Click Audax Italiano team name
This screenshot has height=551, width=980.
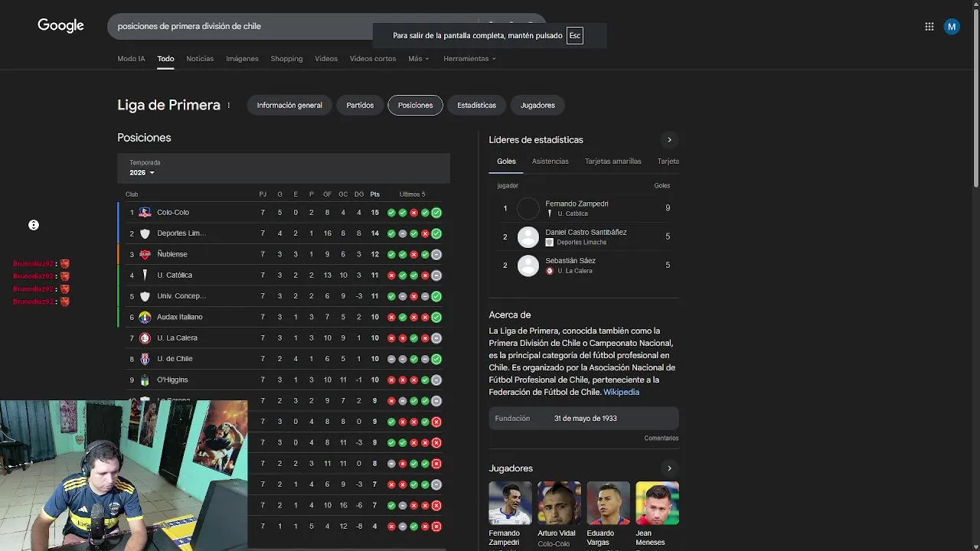(180, 317)
